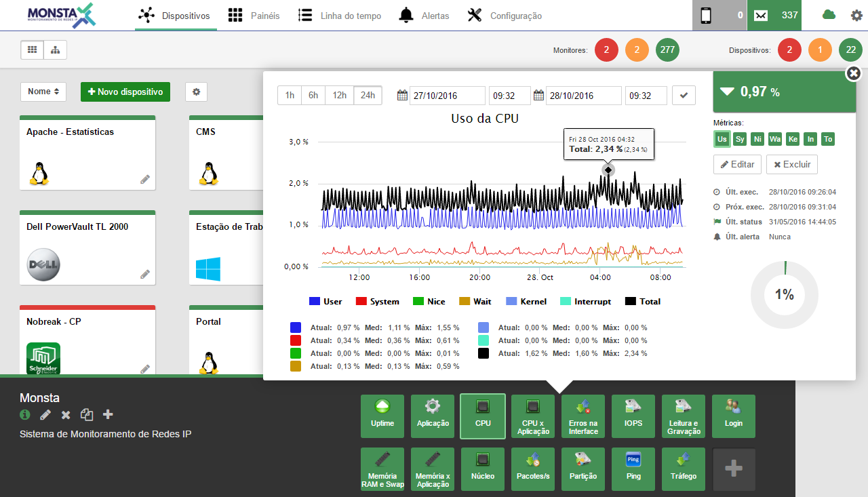Open the Configuração tab

(x=505, y=16)
